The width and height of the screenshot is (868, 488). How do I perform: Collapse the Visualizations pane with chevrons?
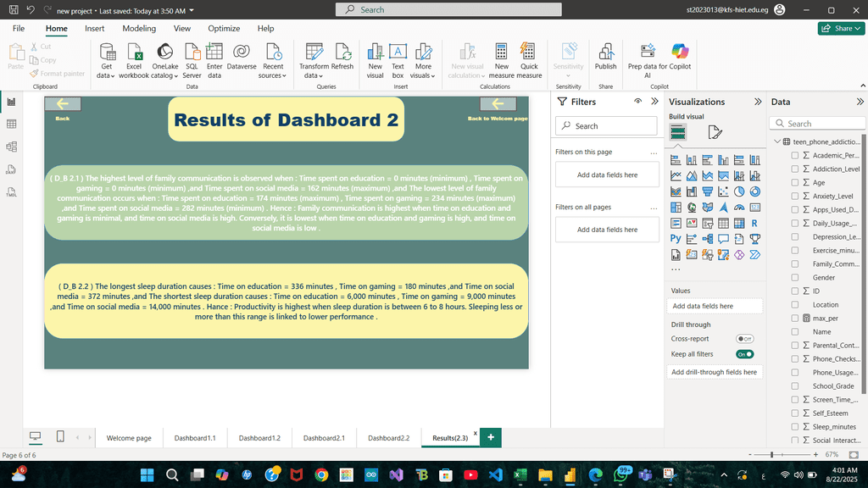pyautogui.click(x=757, y=102)
